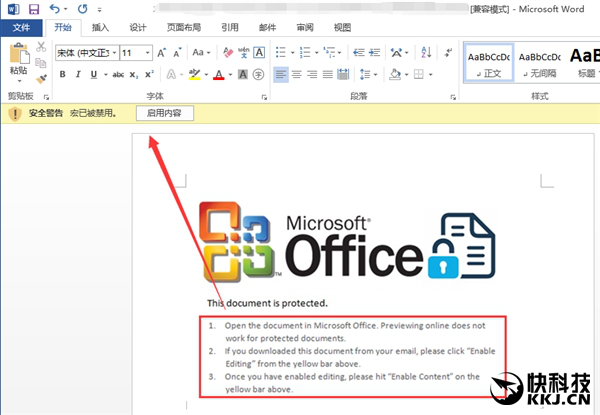Switch to the 插入 (Insert) tab
The width and height of the screenshot is (600, 415).
[x=100, y=28]
